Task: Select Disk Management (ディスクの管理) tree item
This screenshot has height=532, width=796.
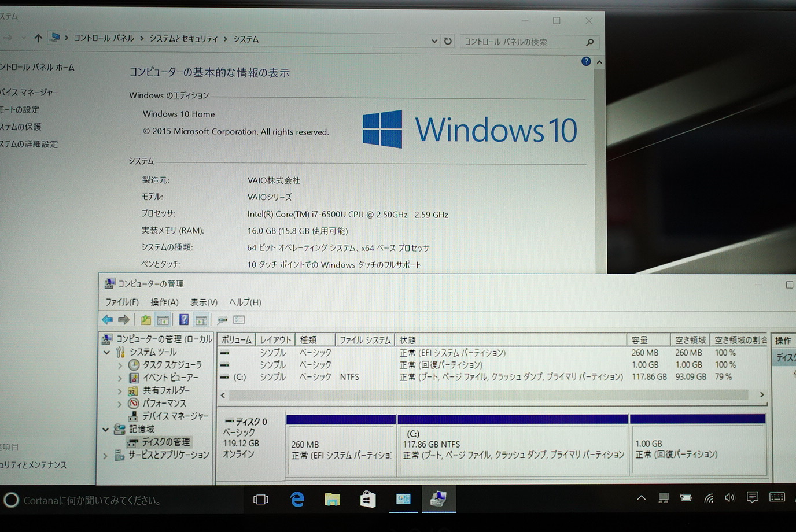Action: [165, 442]
